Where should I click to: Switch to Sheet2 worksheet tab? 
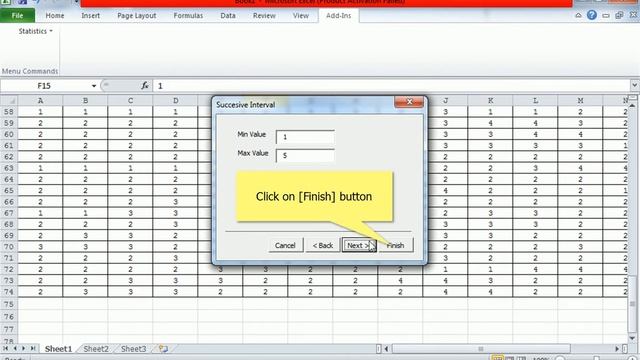tap(96, 349)
